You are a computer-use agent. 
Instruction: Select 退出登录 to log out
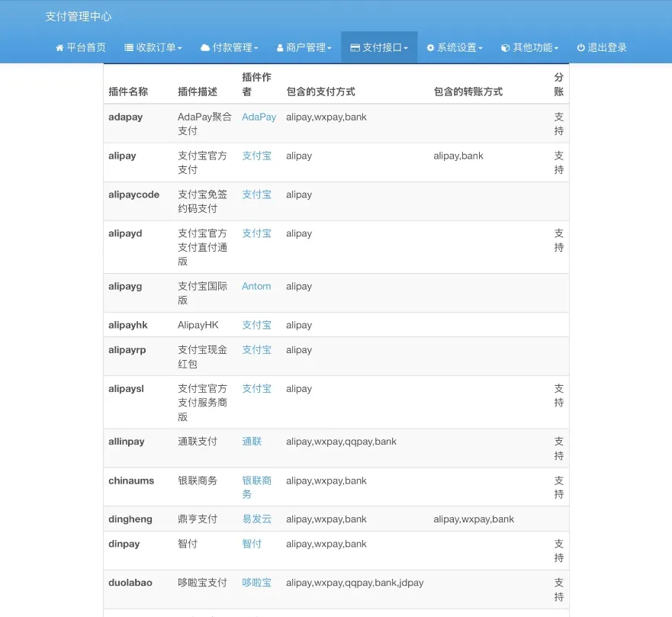tap(602, 47)
